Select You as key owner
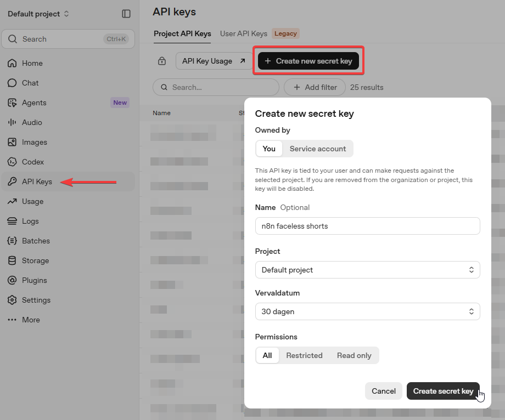The height and width of the screenshot is (420, 505). click(x=269, y=149)
